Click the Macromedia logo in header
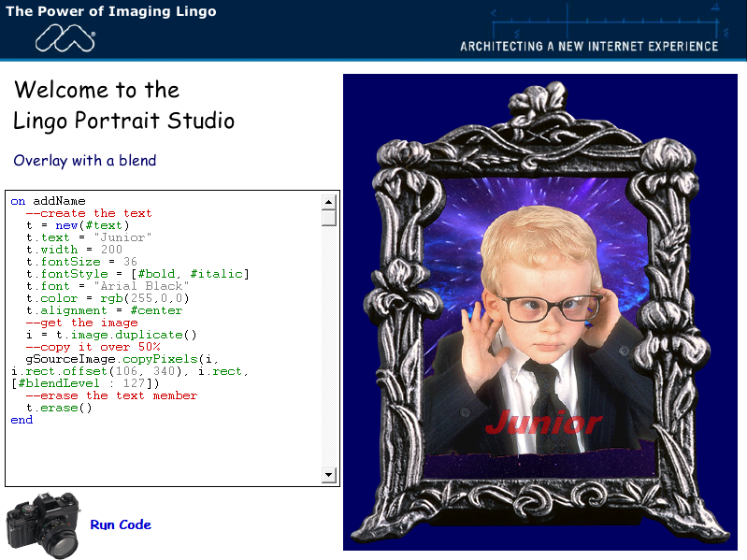Screen dimensions: 747x560 (x=65, y=38)
